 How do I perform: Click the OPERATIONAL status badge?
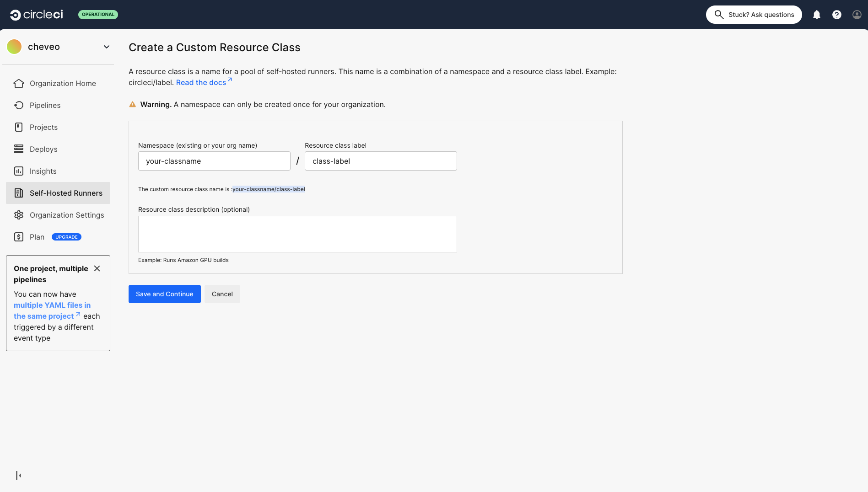click(98, 14)
